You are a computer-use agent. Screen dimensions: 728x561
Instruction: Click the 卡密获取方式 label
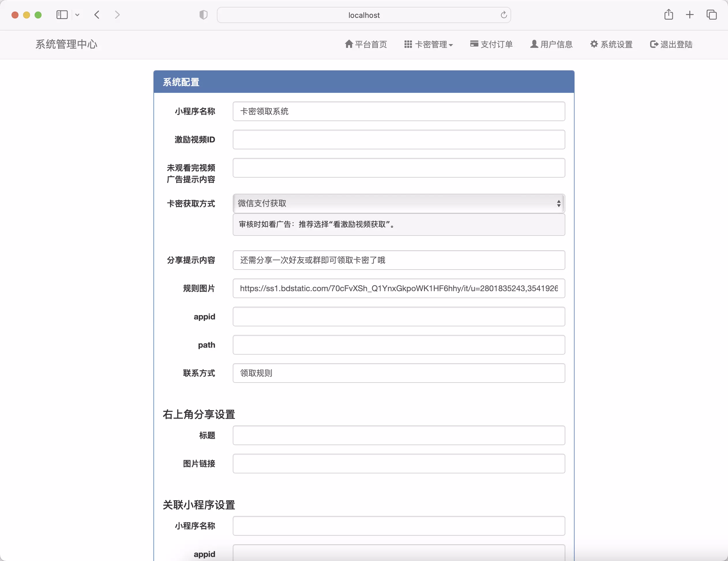191,204
